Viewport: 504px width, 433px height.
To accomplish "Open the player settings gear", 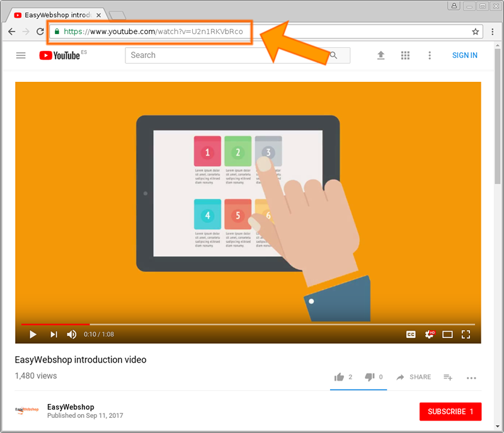I will tap(429, 334).
